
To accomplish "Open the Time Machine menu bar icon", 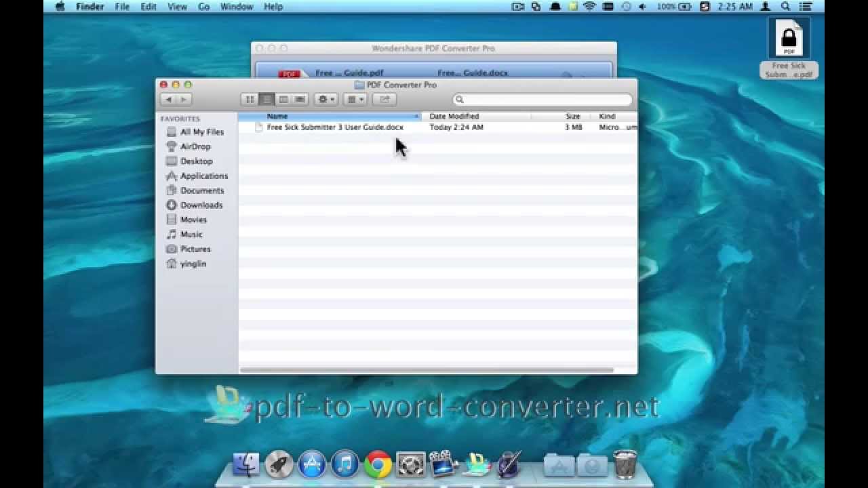I will 626,7.
